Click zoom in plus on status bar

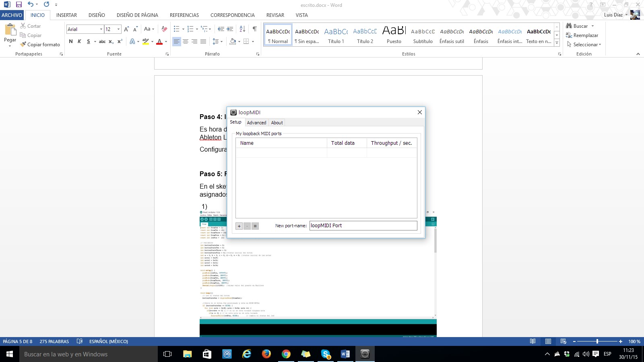pyautogui.click(x=621, y=341)
